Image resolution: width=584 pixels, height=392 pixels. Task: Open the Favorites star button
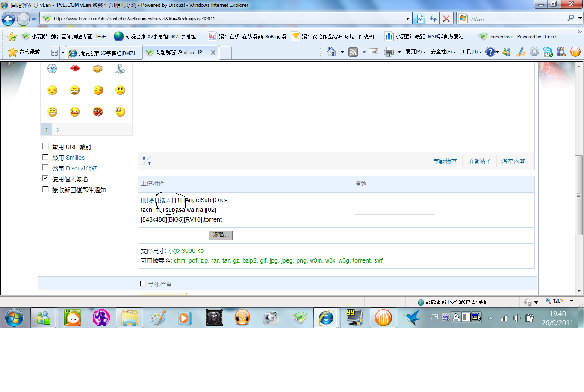24,52
